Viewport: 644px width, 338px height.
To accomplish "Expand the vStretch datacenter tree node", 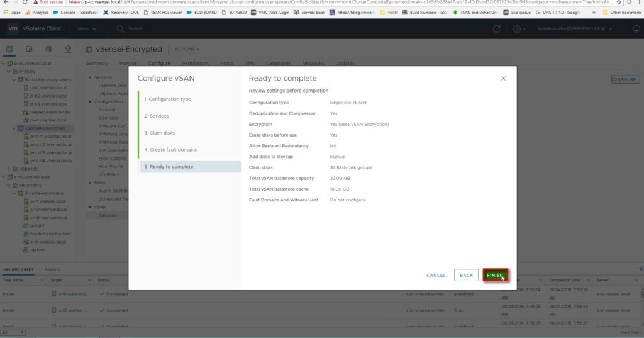I will click(8, 169).
